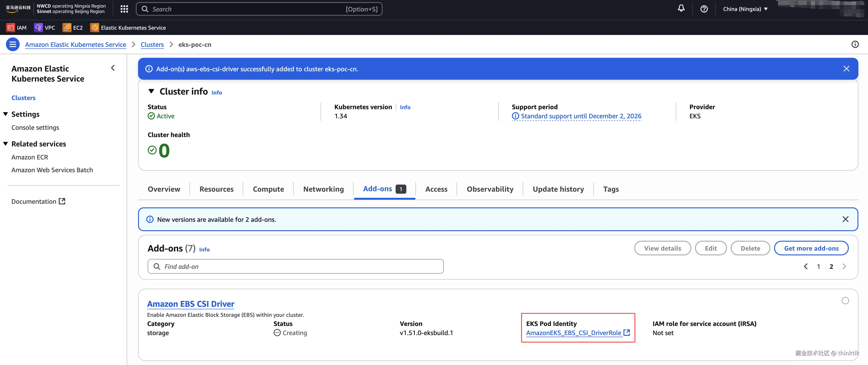
Task: Click Standard support until December 2, 2026
Action: 581,116
